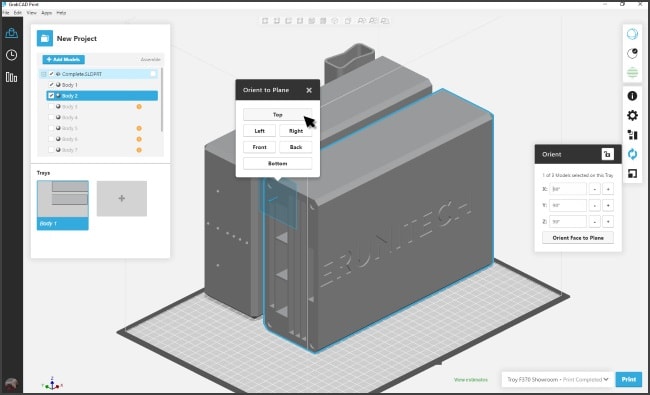
Task: Toggle the Body 2 checkbox
Action: [x=51, y=96]
